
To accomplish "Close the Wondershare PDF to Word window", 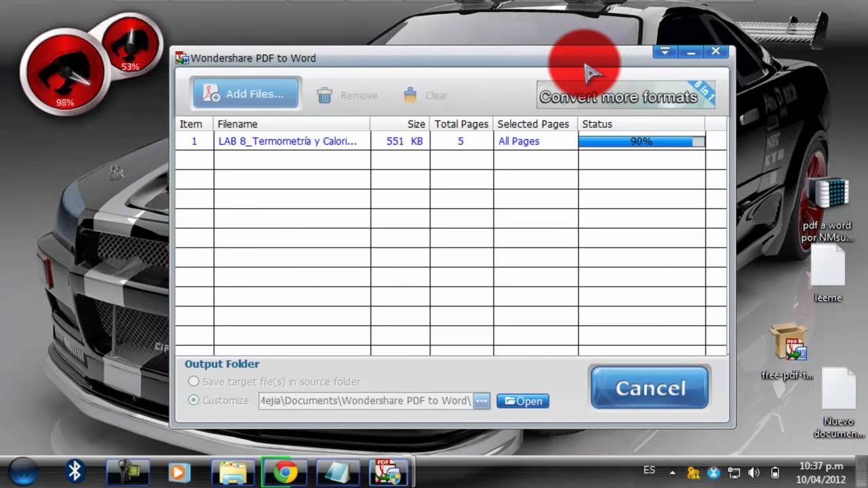I will pyautogui.click(x=716, y=52).
